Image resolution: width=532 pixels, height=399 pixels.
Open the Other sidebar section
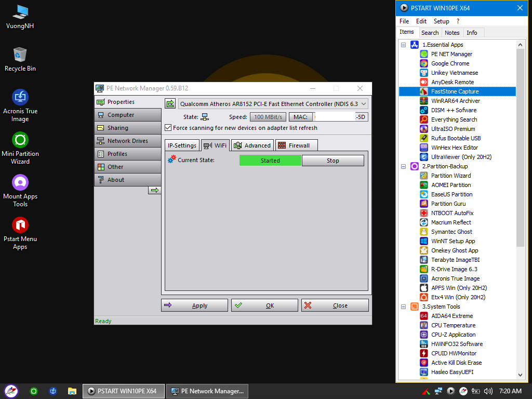[x=128, y=167]
